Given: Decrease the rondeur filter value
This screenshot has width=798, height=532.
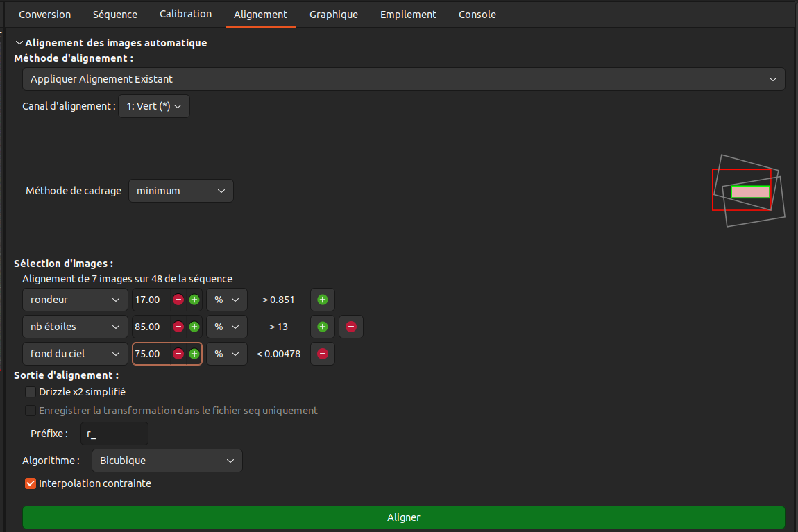Looking at the screenshot, I should click(178, 300).
